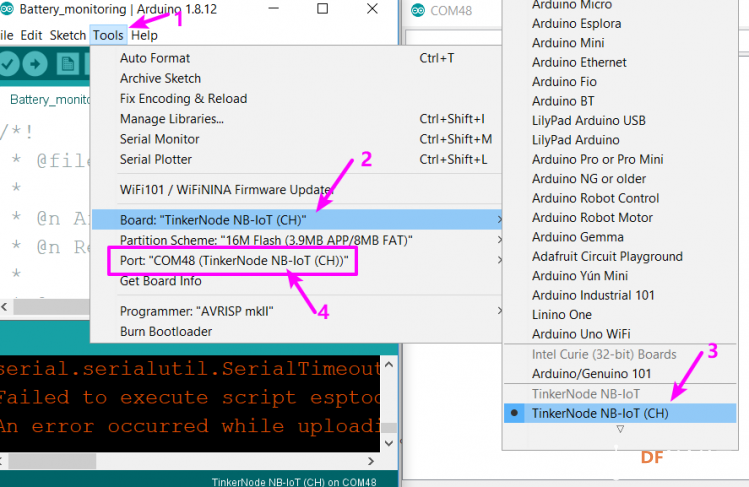Maximize the Battery_monitoring window
Viewport: 749px width, 487px height.
pyautogui.click(x=322, y=9)
